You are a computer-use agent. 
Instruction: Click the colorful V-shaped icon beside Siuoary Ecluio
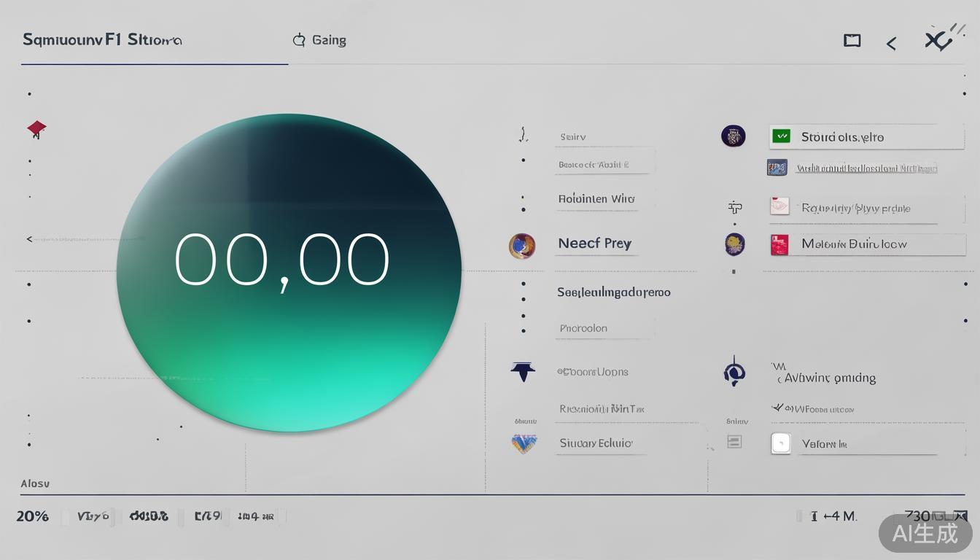click(x=524, y=443)
